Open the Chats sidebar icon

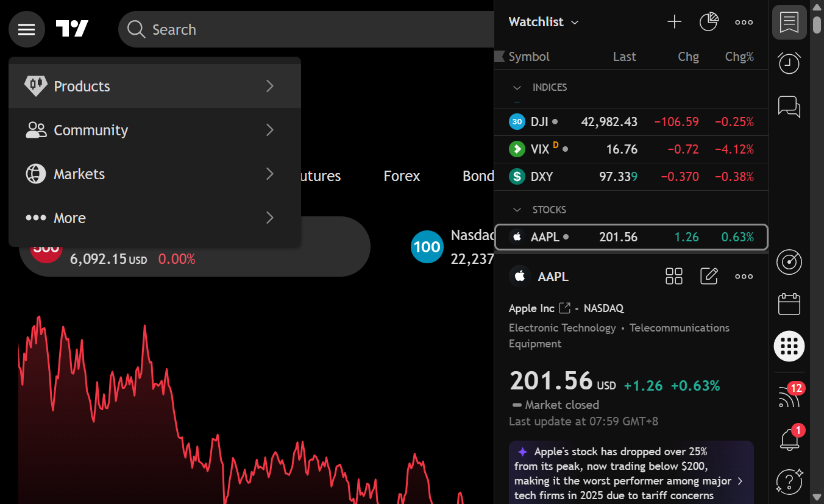(x=789, y=107)
